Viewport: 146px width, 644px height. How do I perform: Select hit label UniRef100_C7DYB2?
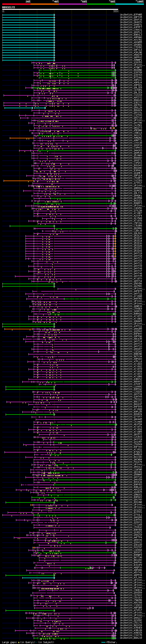(131, 47)
